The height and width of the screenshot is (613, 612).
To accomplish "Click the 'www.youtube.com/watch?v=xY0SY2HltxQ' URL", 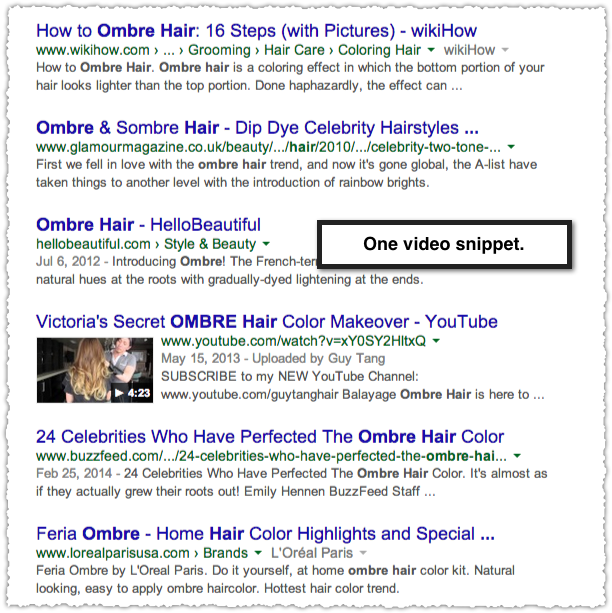I will (x=293, y=341).
